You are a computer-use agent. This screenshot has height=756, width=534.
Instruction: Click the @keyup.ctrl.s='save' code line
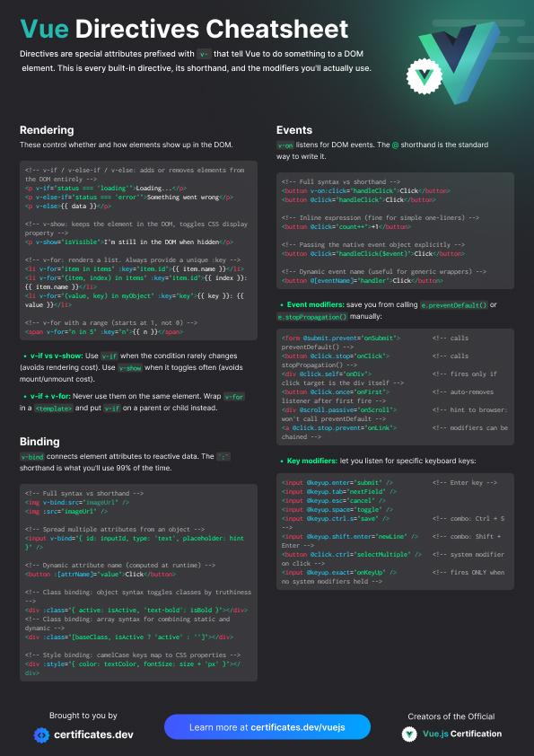336,519
